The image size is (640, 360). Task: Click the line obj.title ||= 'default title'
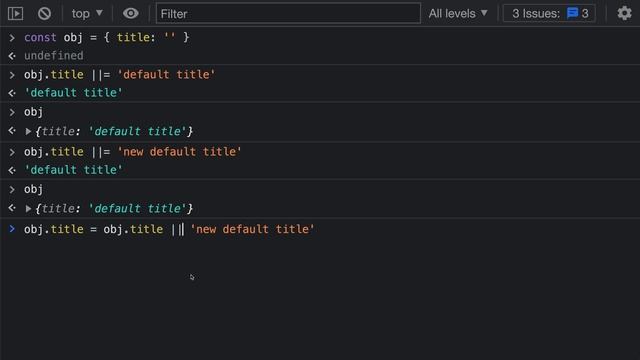119,75
